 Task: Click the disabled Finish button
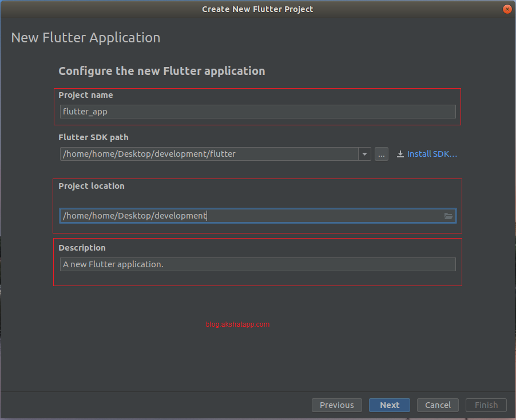click(486, 405)
